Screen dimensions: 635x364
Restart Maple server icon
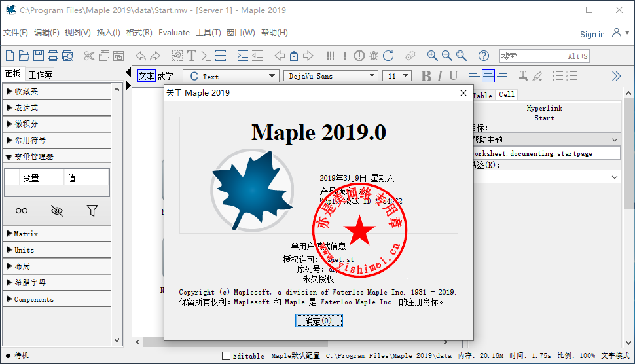click(x=388, y=56)
